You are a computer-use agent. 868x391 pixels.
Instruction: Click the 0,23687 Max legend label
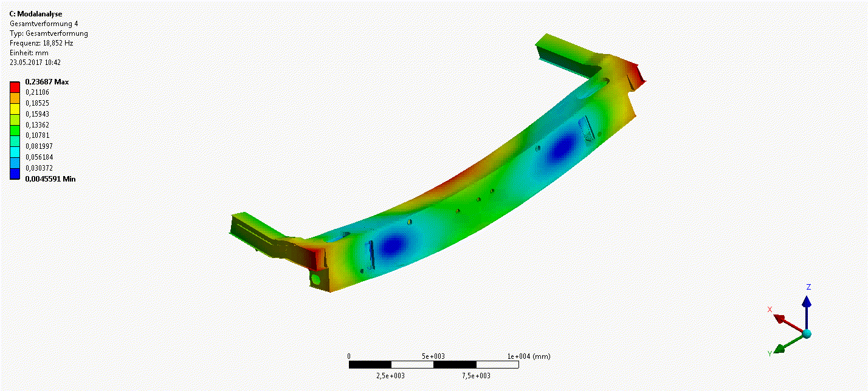(x=47, y=81)
